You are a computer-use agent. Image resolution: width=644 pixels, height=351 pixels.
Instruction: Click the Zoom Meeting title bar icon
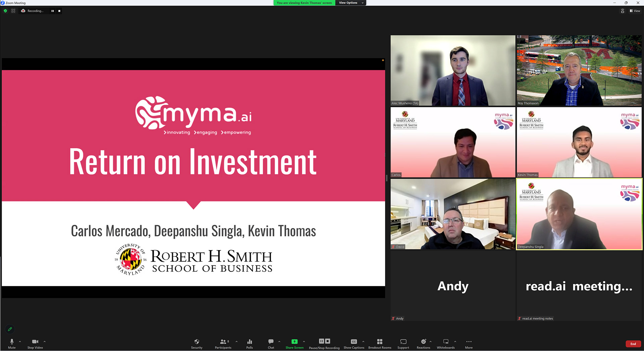3,3
